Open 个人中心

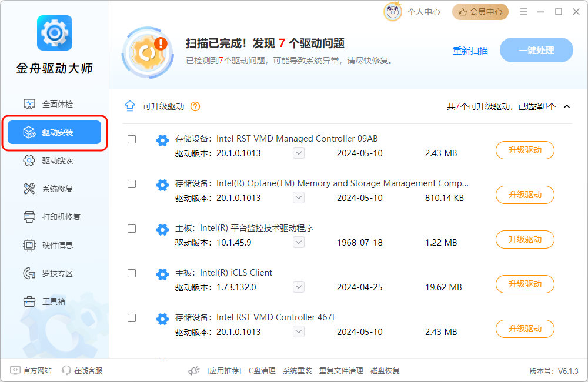pyautogui.click(x=424, y=12)
